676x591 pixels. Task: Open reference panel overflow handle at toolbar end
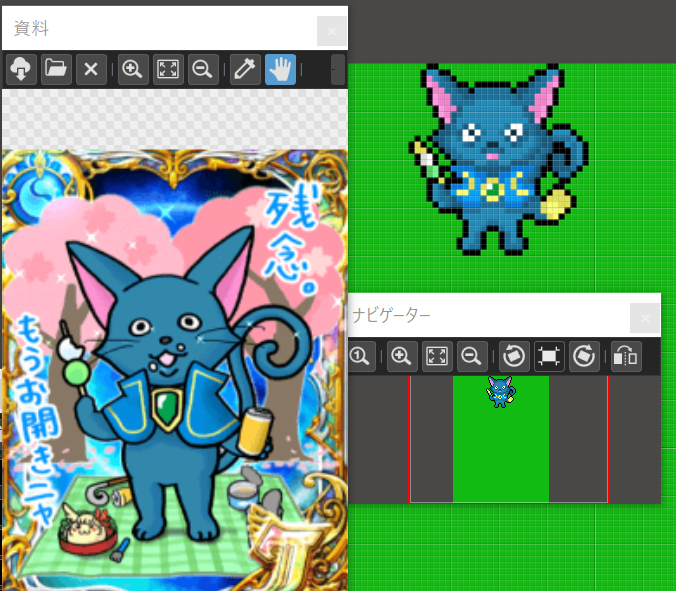(338, 69)
